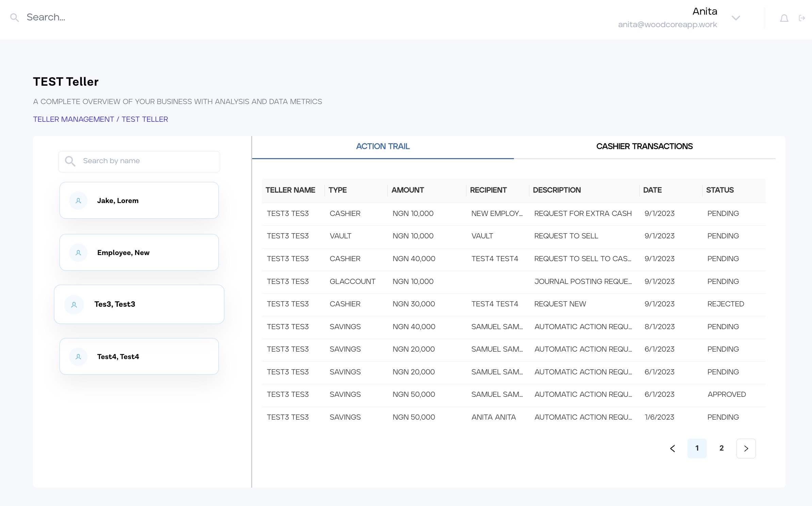Switch to the Cashier Transactions tab
812x506 pixels.
[x=644, y=147]
